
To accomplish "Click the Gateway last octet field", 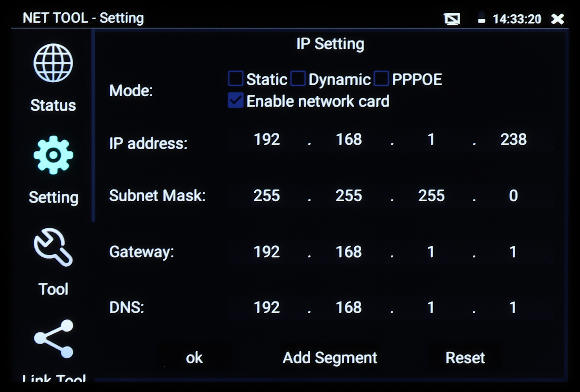I will [513, 252].
